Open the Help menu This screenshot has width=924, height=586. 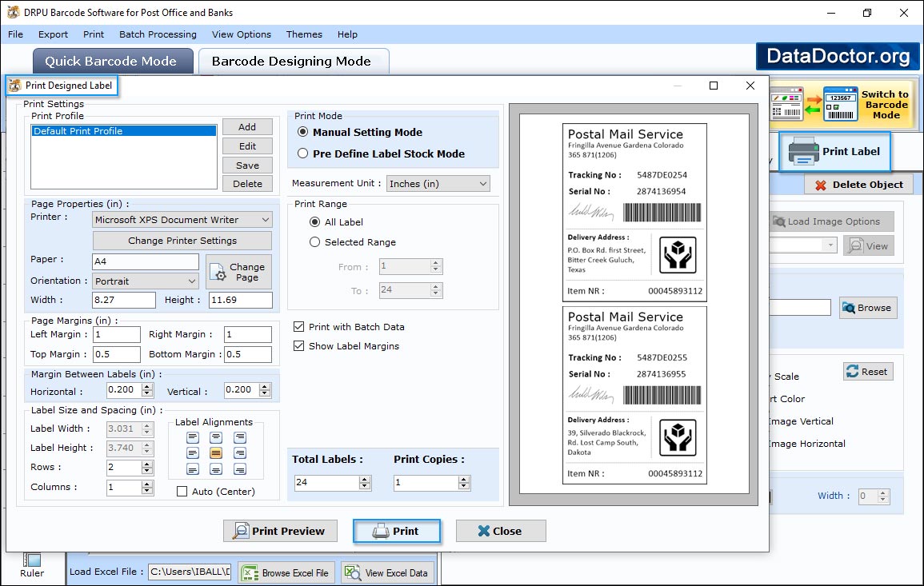pos(347,34)
